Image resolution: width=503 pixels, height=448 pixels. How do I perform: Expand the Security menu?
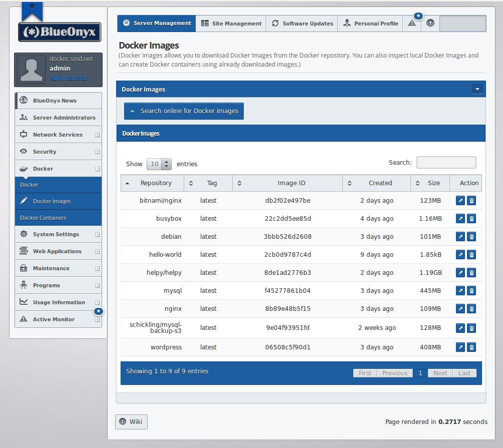[x=97, y=152]
